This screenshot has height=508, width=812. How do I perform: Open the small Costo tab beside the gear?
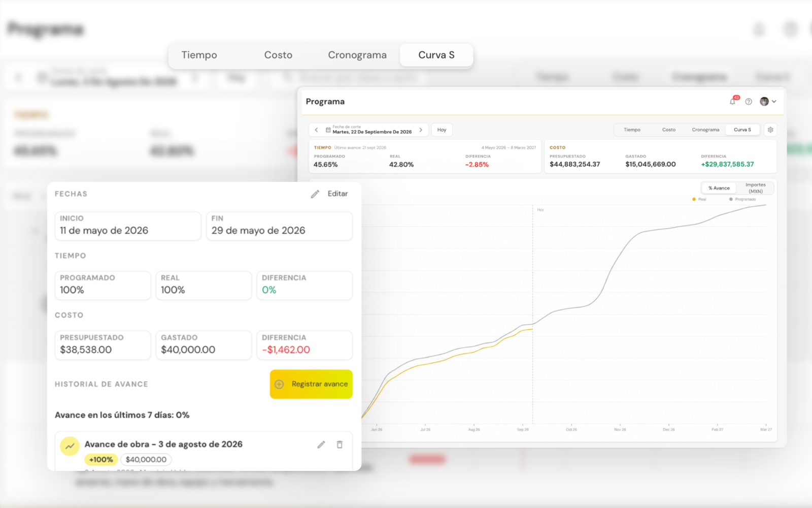click(669, 130)
